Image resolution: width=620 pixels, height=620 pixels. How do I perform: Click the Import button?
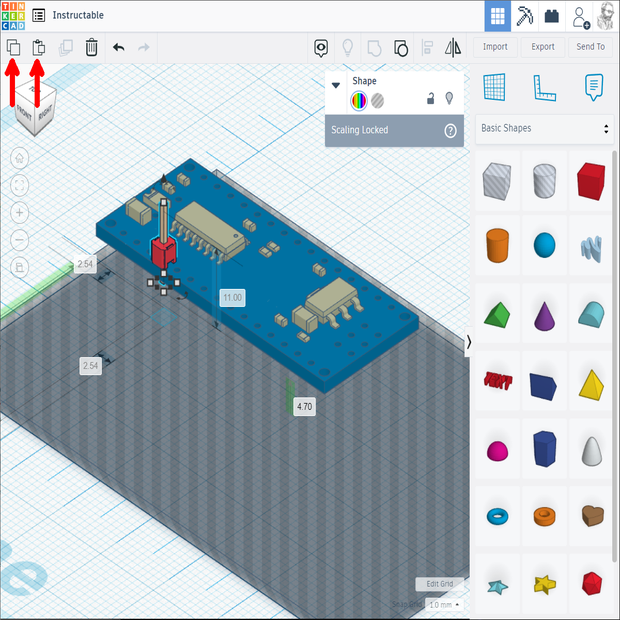(x=495, y=47)
